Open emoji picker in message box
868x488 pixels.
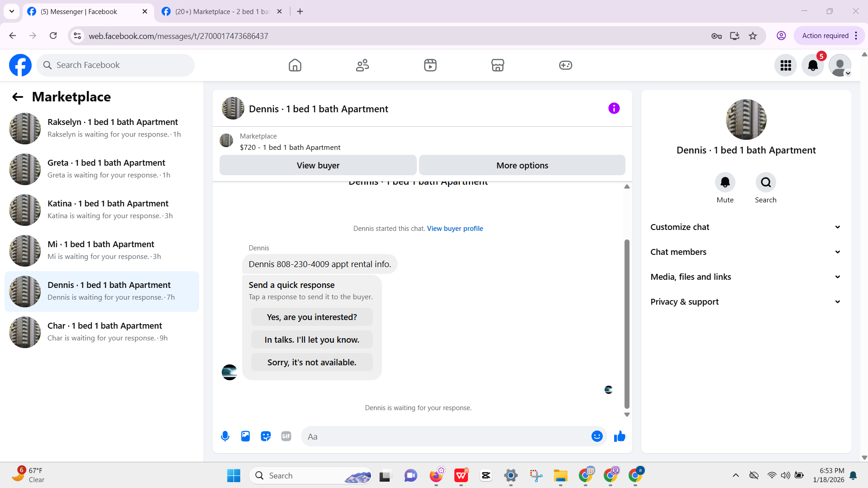click(597, 436)
